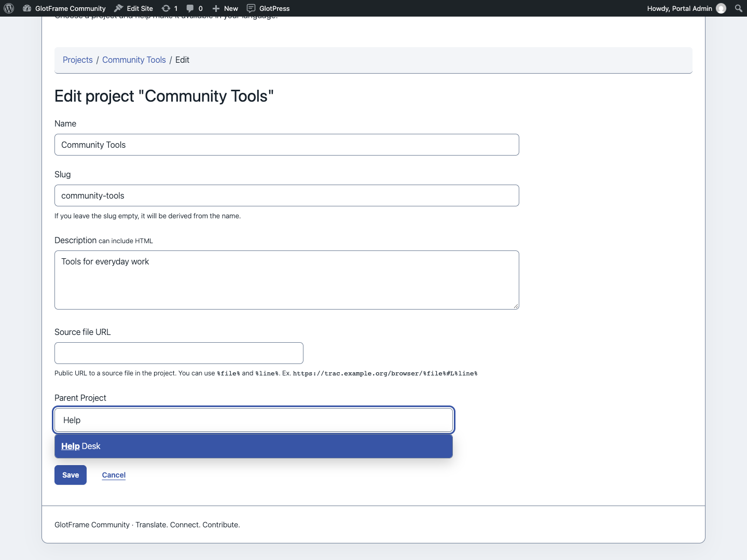Screen dimensions: 747x560
Task: Click the 'Edit project "Community Tools"' heading
Action: tap(164, 96)
